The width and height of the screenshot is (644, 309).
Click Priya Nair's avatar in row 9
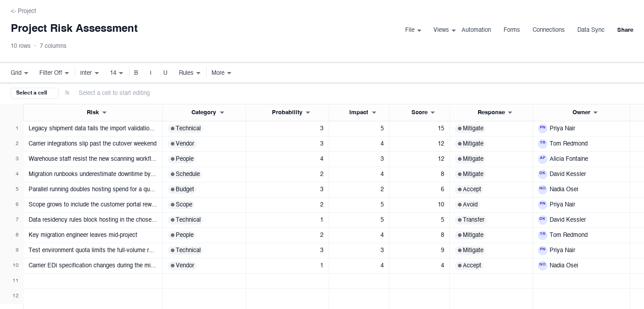click(x=542, y=250)
